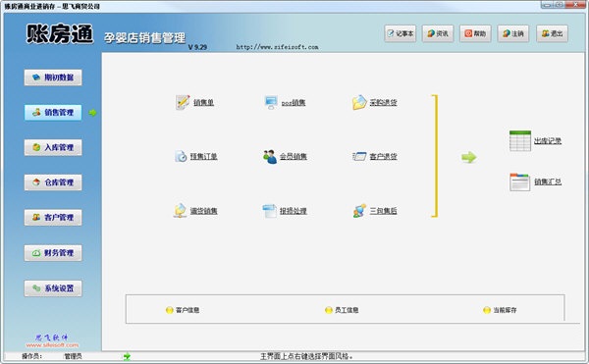
Task: Open the 记事本 notepad button
Action: [401, 33]
